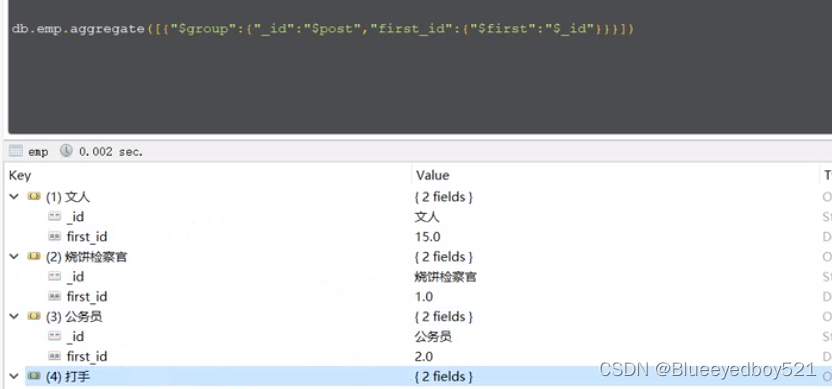
Task: Click the _id field icon under 烧饼检察官
Action: 54,276
